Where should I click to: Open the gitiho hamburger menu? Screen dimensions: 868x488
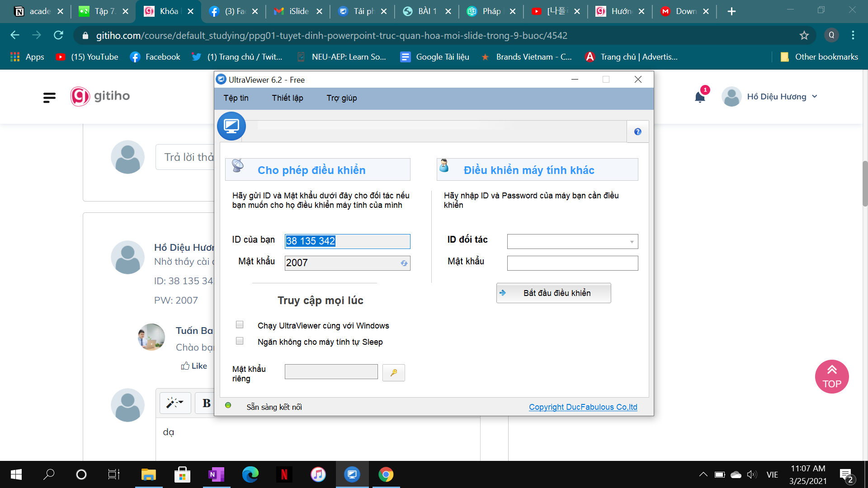click(x=49, y=97)
